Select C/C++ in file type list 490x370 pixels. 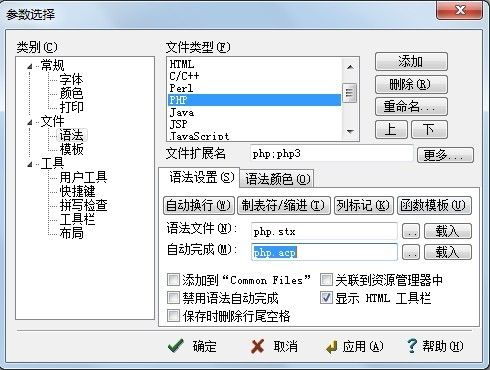coord(254,76)
